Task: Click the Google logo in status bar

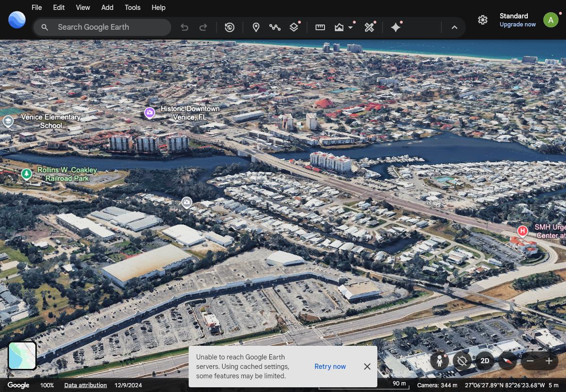Action: tap(18, 385)
